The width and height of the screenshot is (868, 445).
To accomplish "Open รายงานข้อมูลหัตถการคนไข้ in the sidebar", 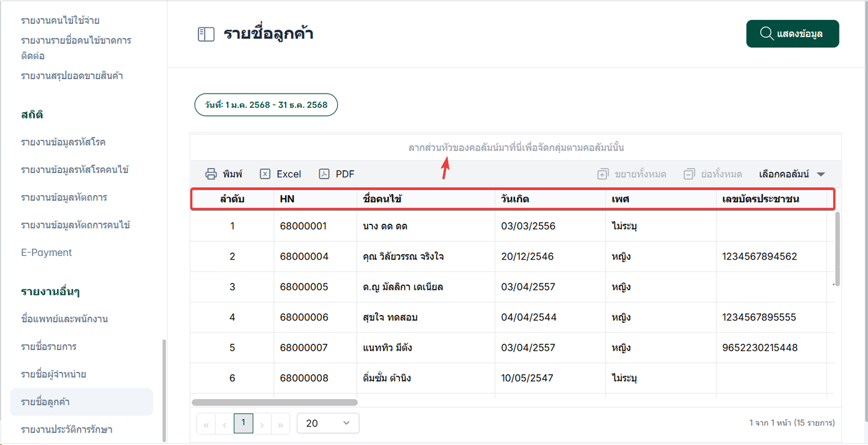I will 76,224.
